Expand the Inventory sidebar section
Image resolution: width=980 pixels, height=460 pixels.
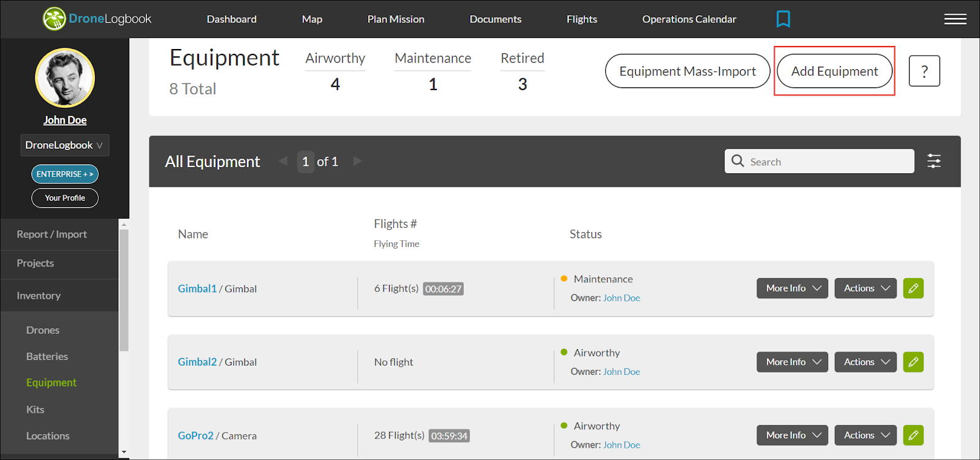59,296
